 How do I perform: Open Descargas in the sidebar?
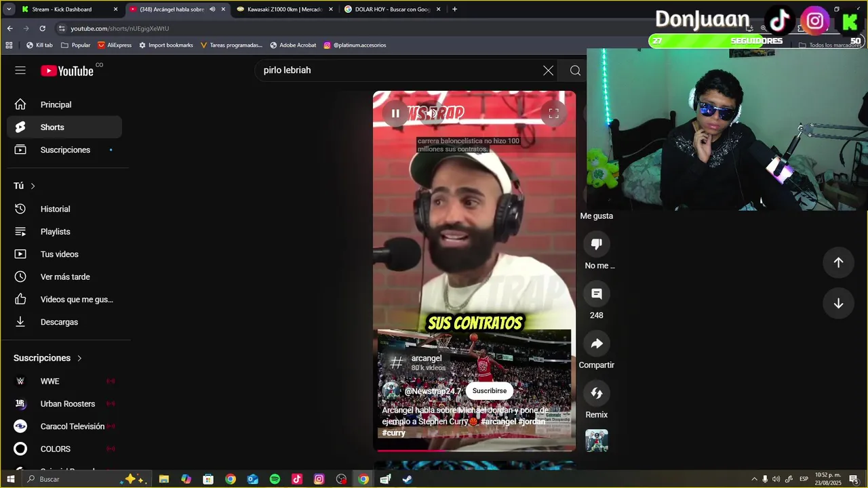pyautogui.click(x=64, y=322)
